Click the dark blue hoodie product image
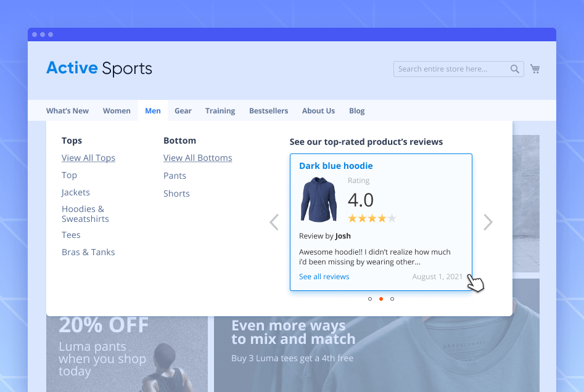This screenshot has height=392, width=584. point(319,200)
